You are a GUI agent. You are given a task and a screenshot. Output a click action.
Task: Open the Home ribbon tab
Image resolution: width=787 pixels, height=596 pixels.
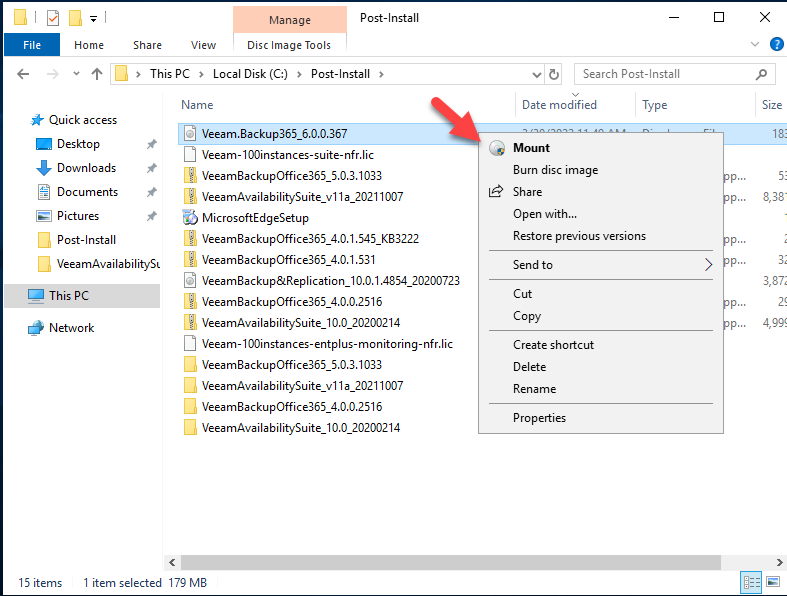[x=89, y=45]
